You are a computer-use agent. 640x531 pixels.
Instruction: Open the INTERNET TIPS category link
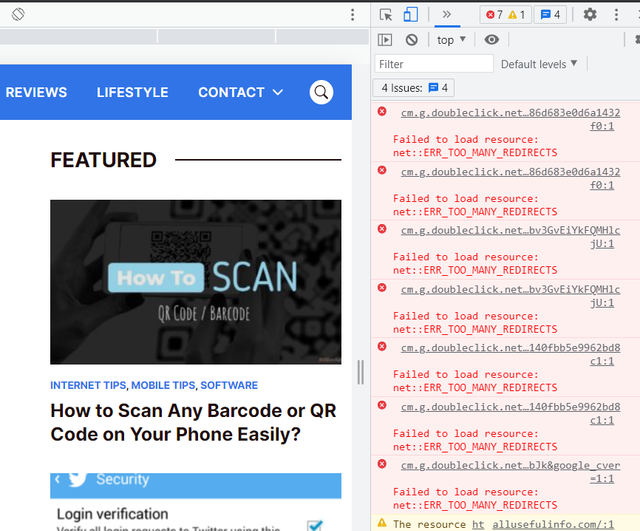pyautogui.click(x=88, y=385)
